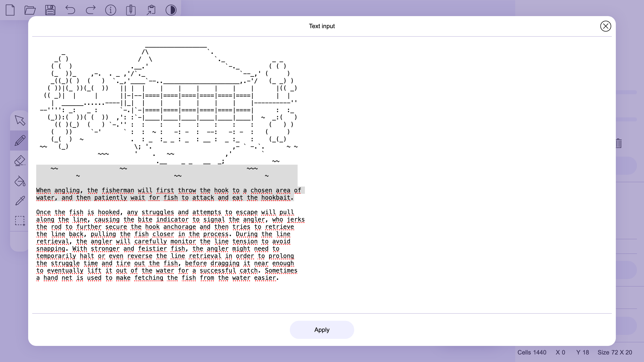Viewport: 644px width, 362px height.
Task: Select the pencil draw tool
Action: (20, 141)
